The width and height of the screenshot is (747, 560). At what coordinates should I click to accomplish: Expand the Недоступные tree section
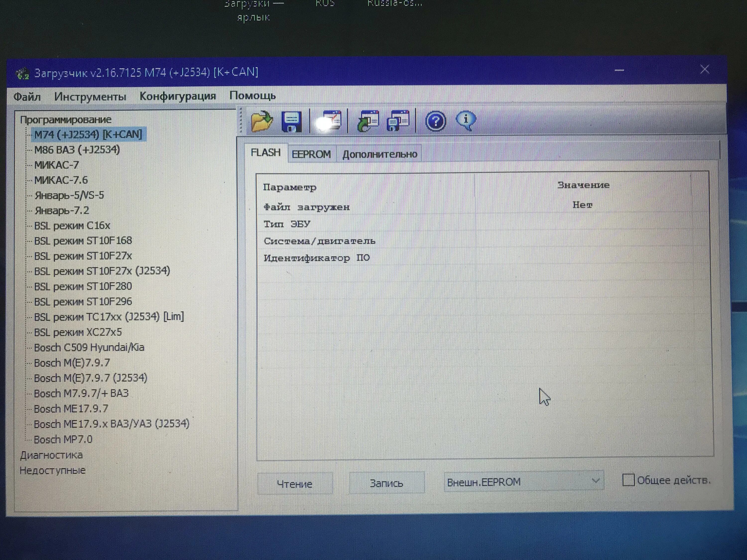(x=52, y=471)
